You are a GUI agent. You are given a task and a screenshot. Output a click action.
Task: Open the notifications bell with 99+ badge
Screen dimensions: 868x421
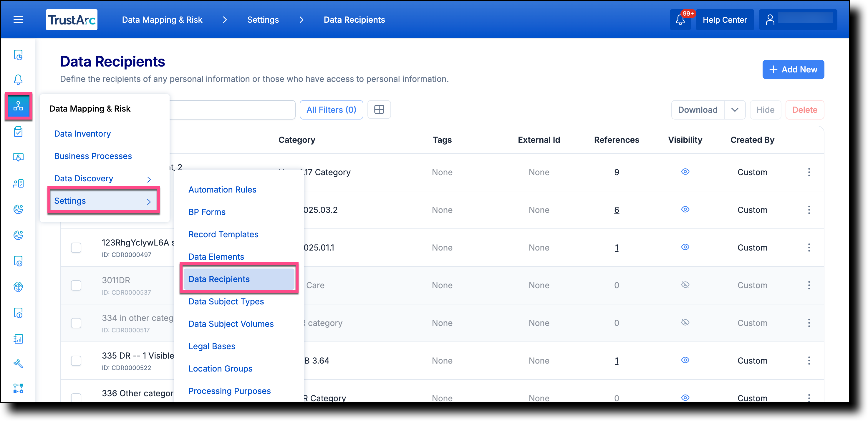coord(680,19)
